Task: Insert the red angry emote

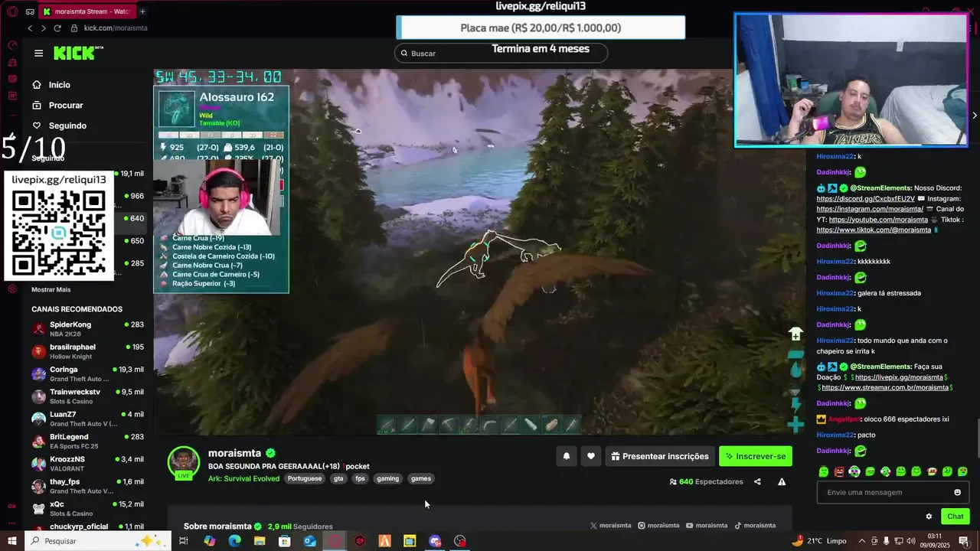Action: 839,471
